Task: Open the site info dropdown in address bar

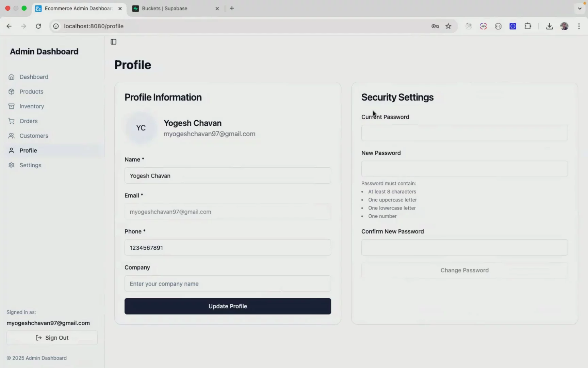Action: tap(55, 26)
